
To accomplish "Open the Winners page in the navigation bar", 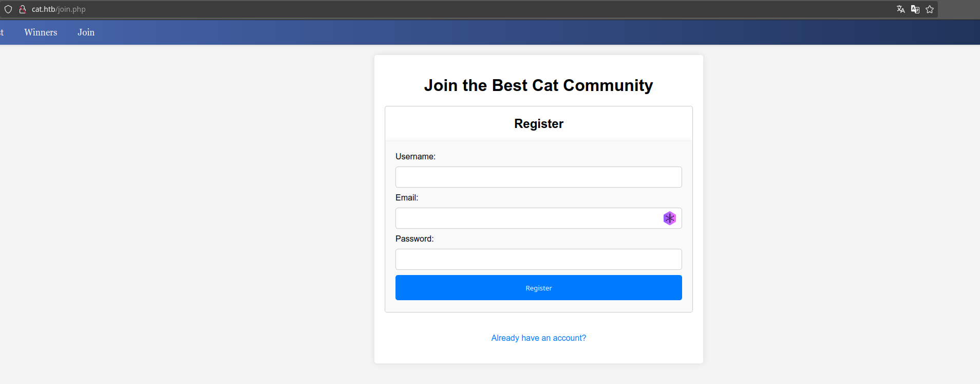I will pos(41,32).
